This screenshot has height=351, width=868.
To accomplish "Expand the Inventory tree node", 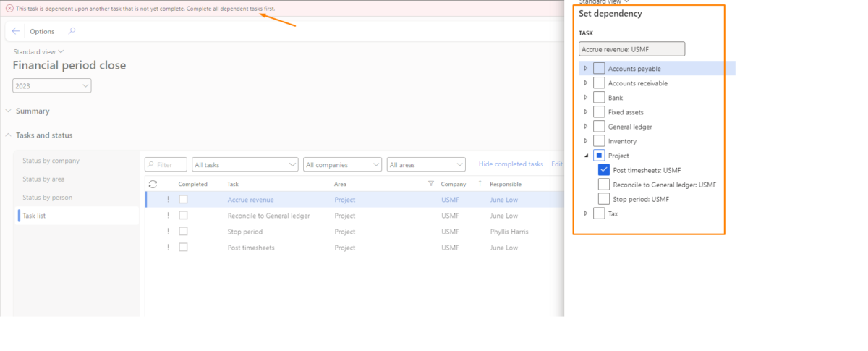I will [586, 141].
